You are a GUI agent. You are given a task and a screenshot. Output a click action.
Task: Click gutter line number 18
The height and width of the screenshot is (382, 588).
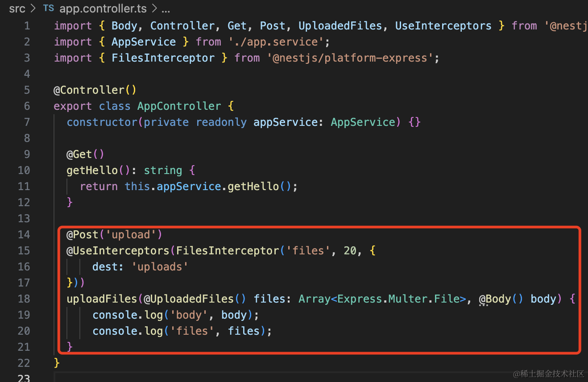[24, 299]
